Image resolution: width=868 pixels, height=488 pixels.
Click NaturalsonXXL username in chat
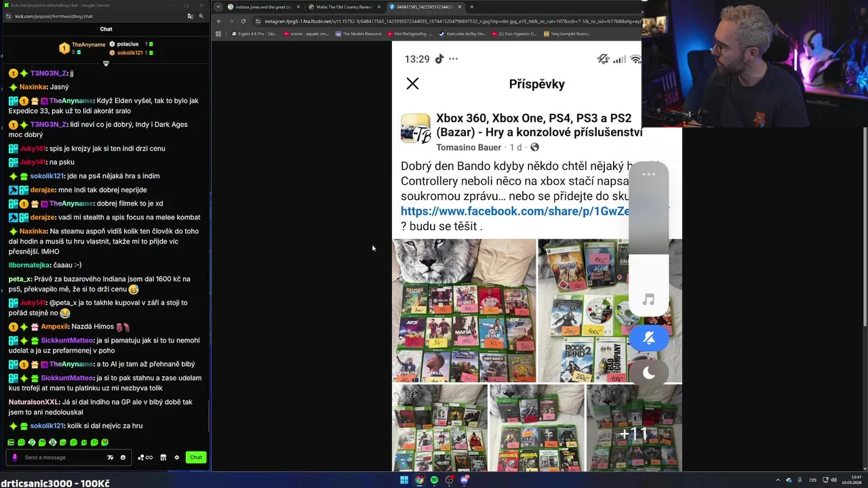pyautogui.click(x=34, y=402)
